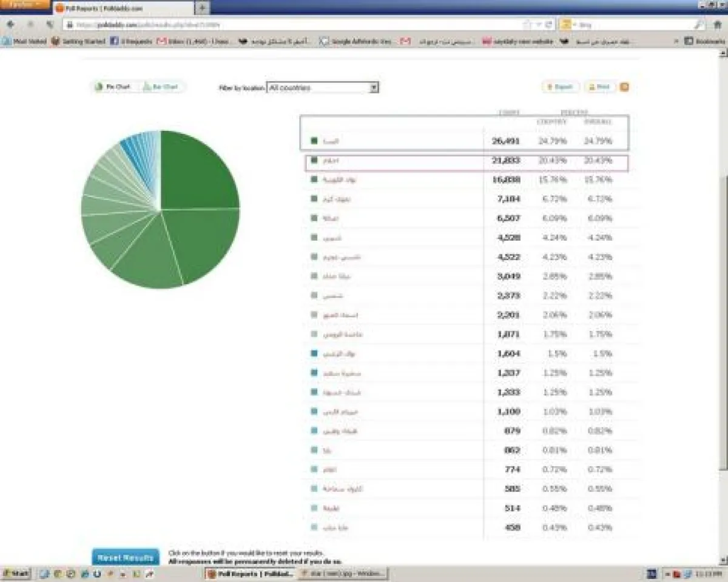Open a new tab with plus button
Screen dimensions: 728x582
202,8
